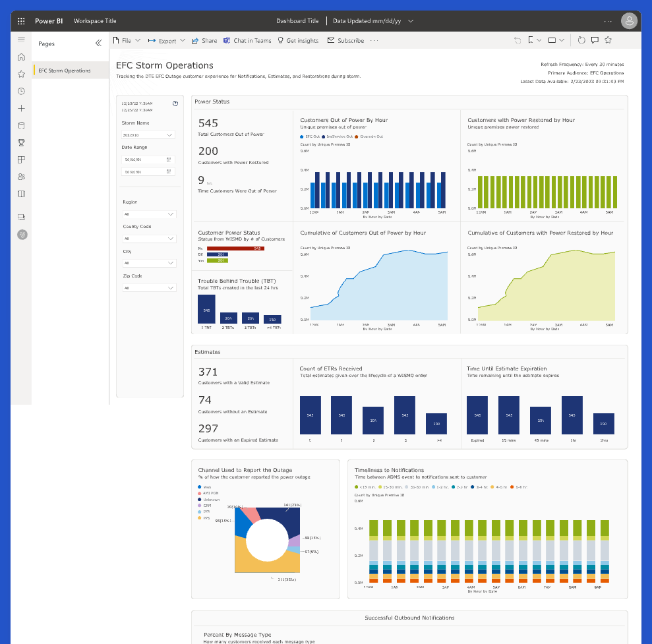The height and width of the screenshot is (644, 652).
Task: Click the red No bar in Customer Power Status
Action: pyautogui.click(x=235, y=249)
